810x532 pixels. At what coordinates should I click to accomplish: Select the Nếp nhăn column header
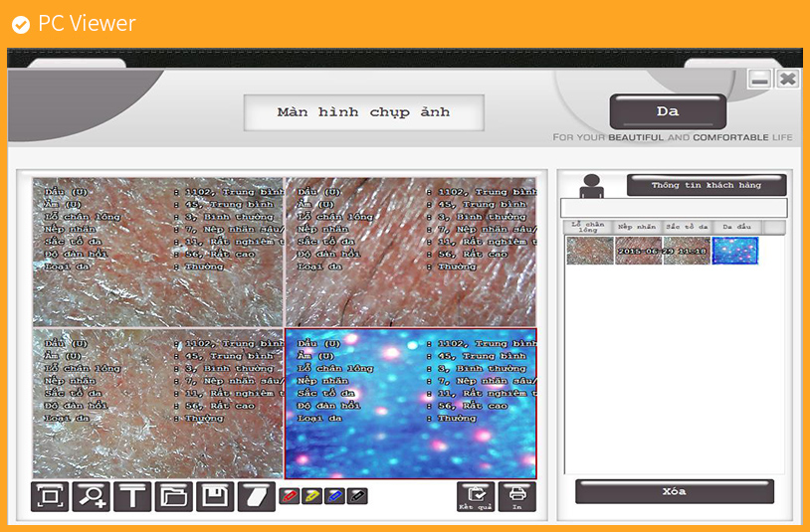[x=637, y=227]
